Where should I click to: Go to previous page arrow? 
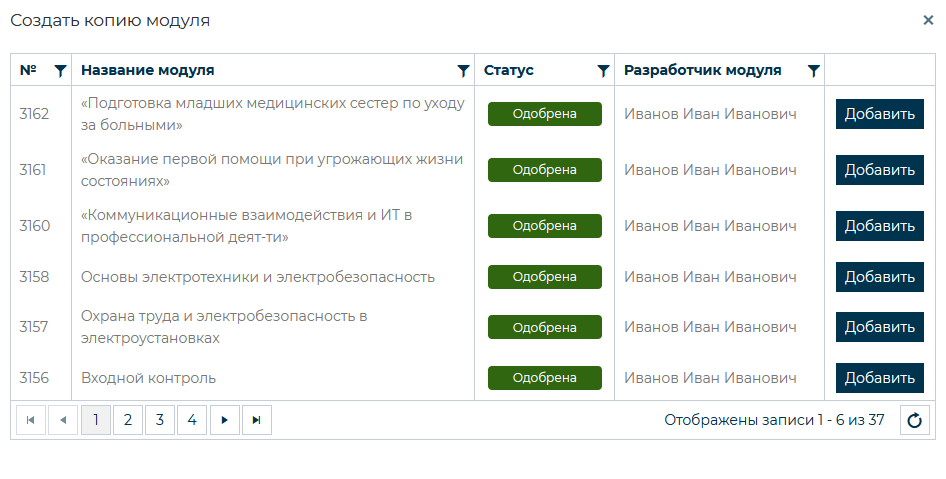[x=63, y=420]
